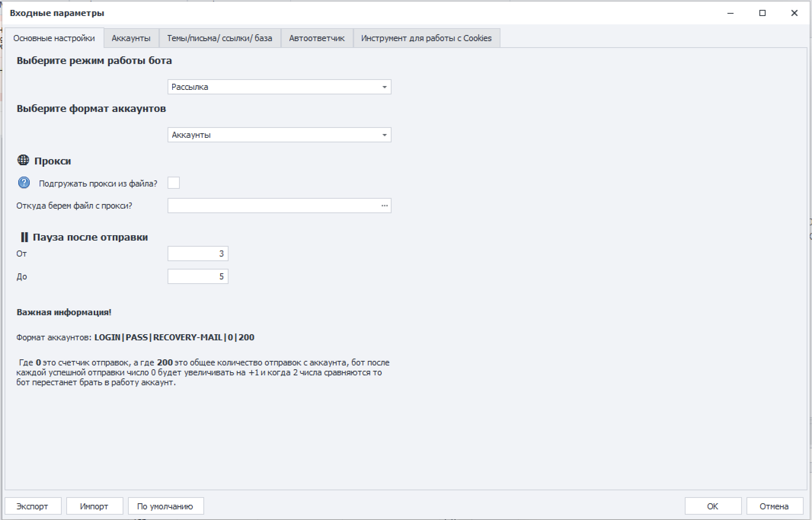Enable the Подгружать прокси из файла checkbox
Image resolution: width=812 pixels, height=520 pixels.
pos(174,183)
